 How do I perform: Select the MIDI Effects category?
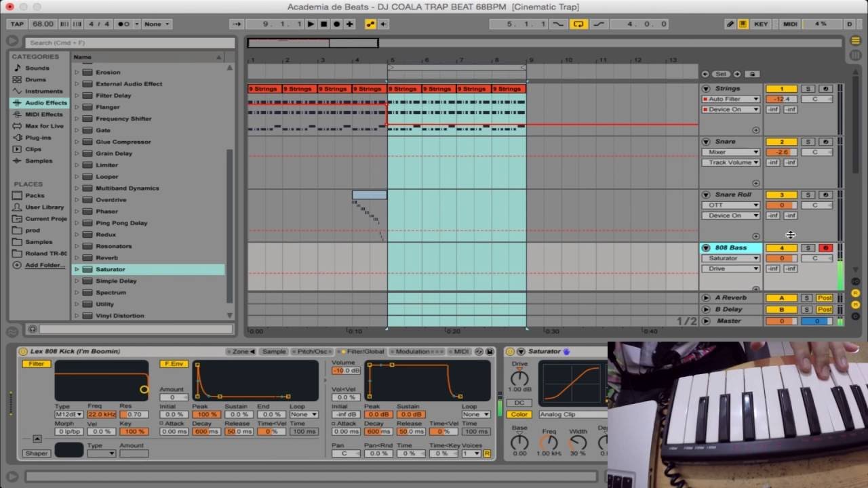click(43, 115)
